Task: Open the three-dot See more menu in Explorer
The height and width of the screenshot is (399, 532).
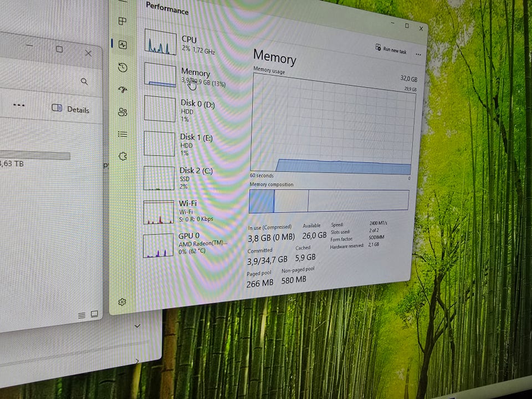Action: [x=19, y=105]
